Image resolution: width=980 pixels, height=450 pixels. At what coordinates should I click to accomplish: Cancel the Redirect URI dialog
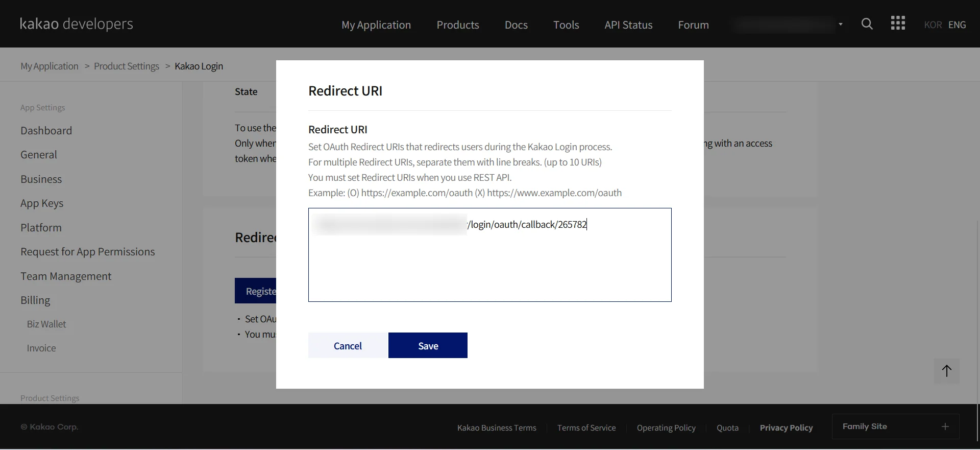click(x=348, y=345)
